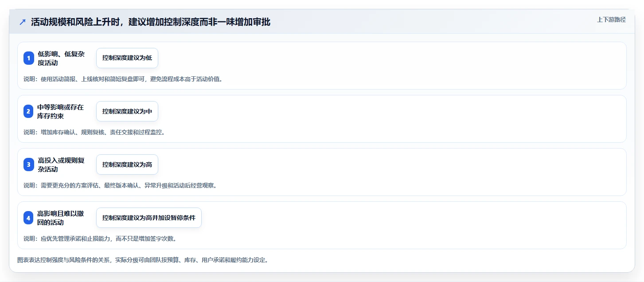
Task: Click the label 高影响且难以撤回的活动
Action: (61, 218)
